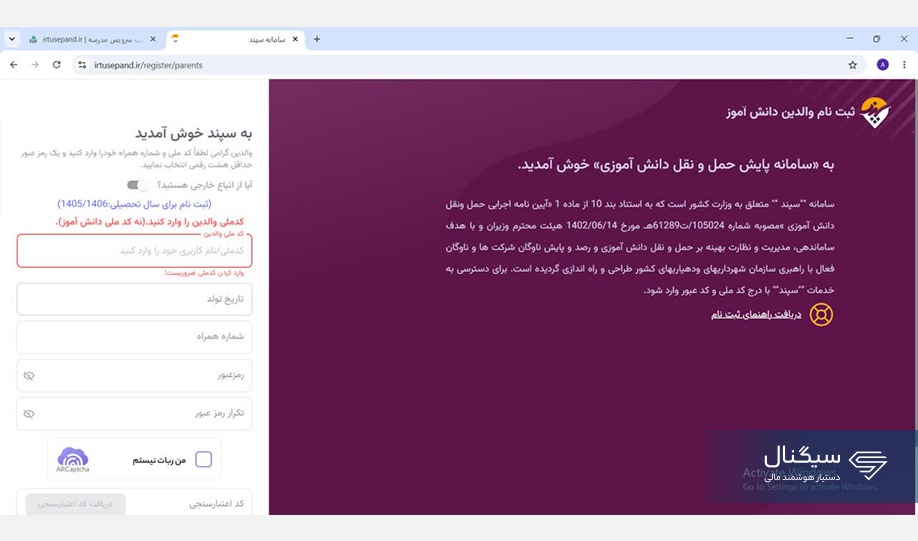918x541 pixels.
Task: Restore the browser window size
Action: coord(876,39)
